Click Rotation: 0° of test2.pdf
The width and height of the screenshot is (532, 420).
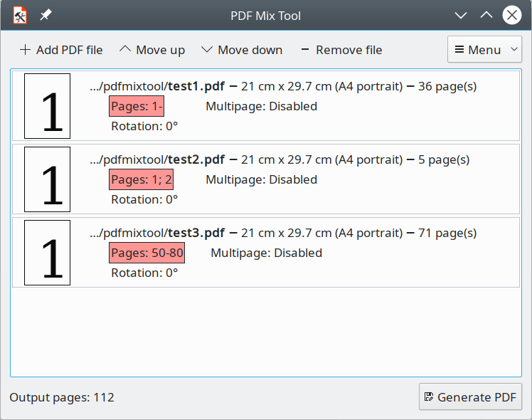point(144,199)
